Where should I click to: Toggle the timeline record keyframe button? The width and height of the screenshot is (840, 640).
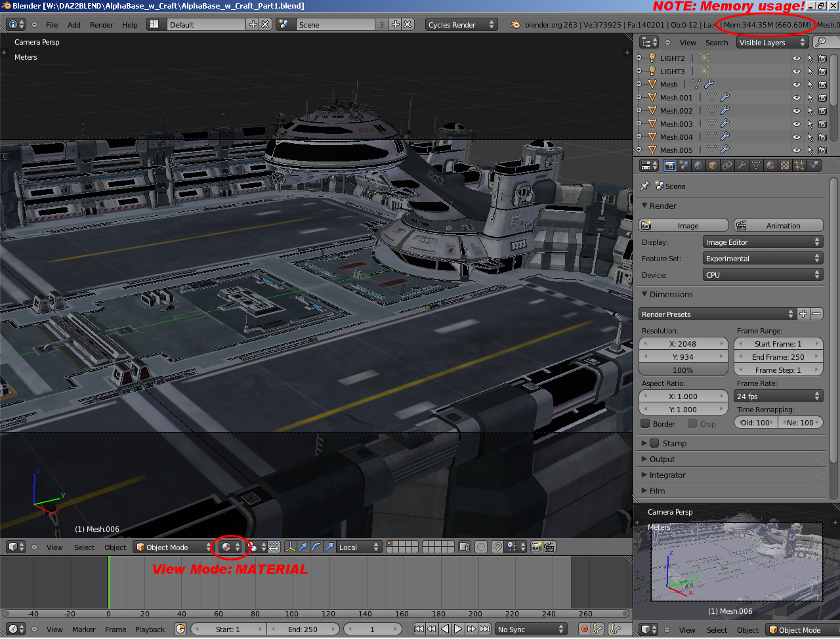click(x=584, y=629)
